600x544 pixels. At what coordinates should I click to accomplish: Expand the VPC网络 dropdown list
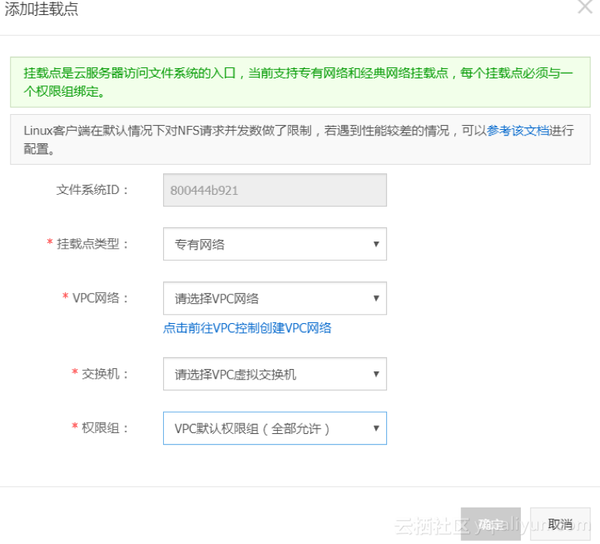(275, 298)
